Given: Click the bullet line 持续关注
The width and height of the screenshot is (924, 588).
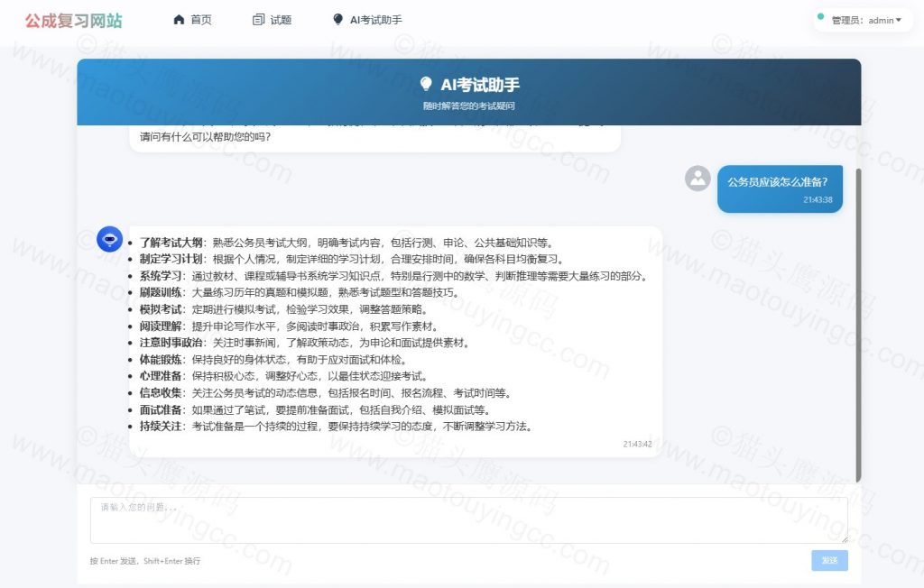Looking at the screenshot, I should (336, 426).
